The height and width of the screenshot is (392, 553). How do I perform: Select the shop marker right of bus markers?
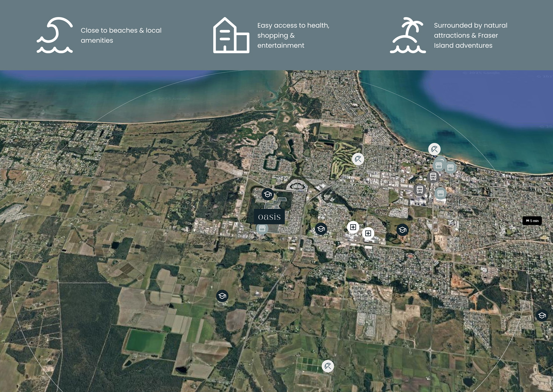[x=441, y=193]
